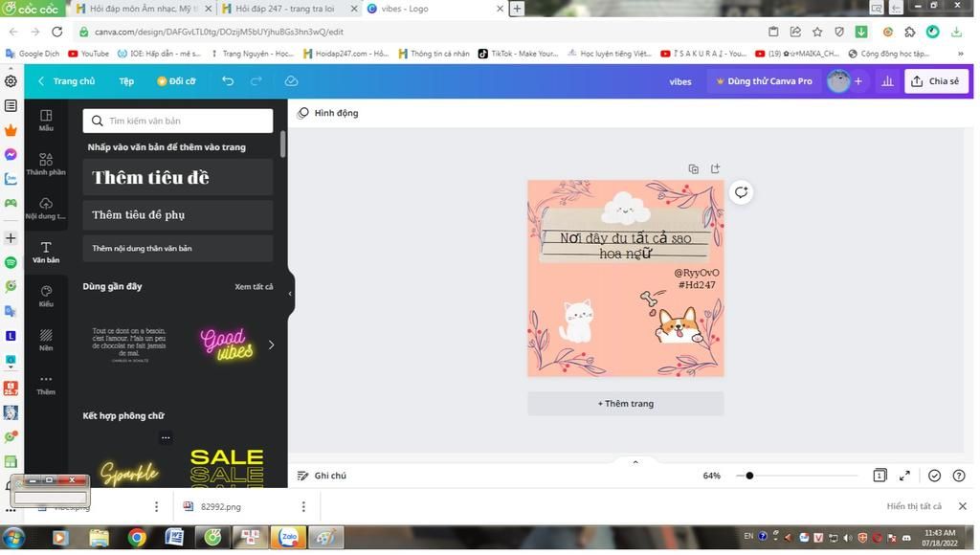Open Google Chrome from the taskbar

tap(137, 538)
